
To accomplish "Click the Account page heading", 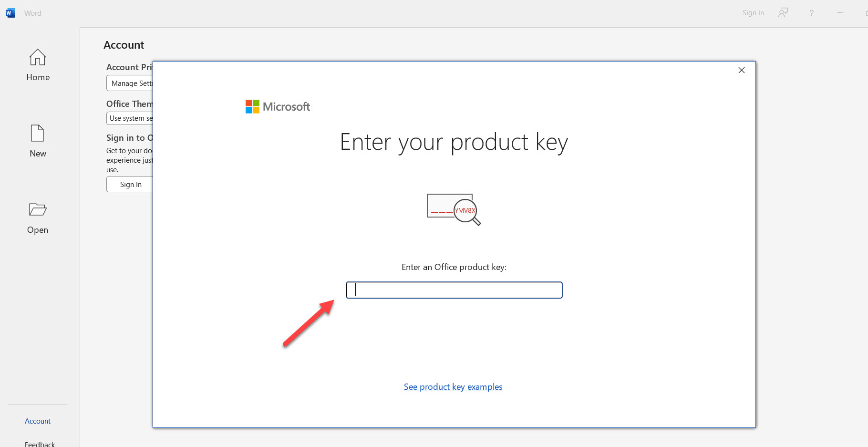I will (124, 45).
